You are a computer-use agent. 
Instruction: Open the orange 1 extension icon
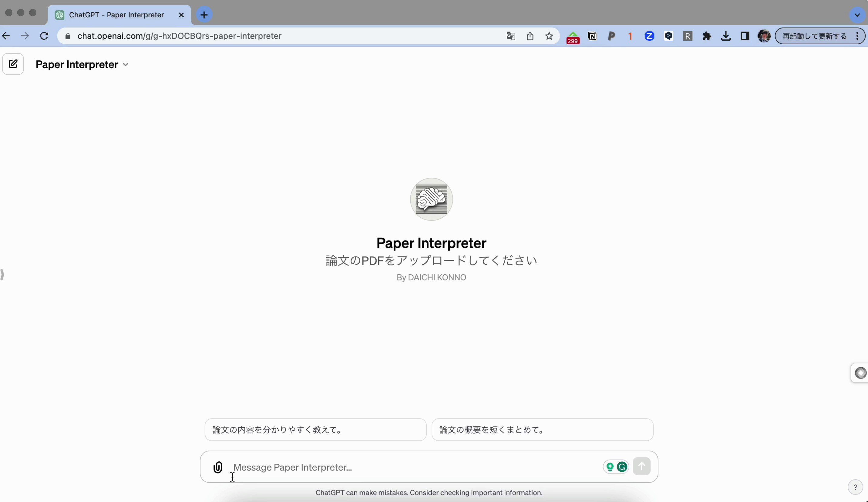630,36
